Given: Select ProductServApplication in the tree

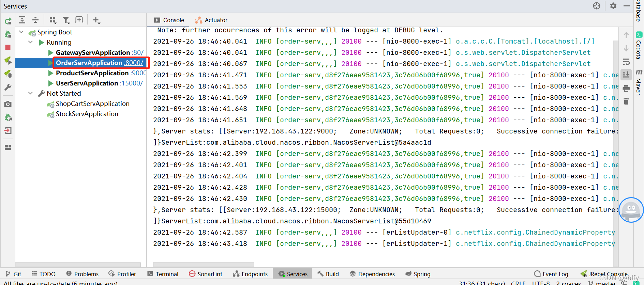Looking at the screenshot, I should tap(92, 73).
